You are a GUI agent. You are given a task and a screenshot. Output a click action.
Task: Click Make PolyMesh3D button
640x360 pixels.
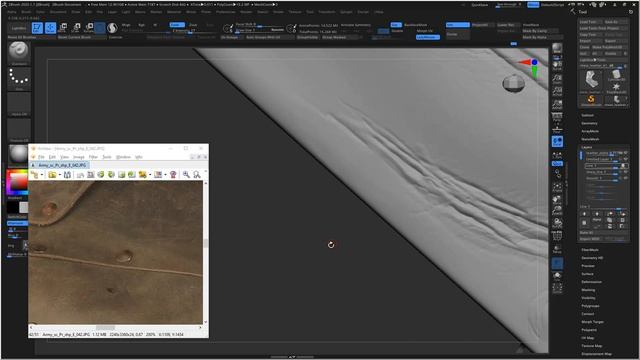pyautogui.click(x=610, y=47)
